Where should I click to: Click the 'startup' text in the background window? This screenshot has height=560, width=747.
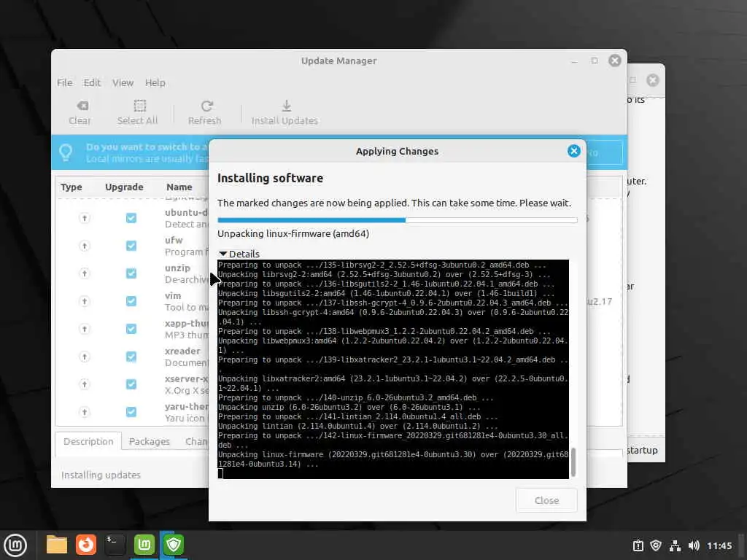642,451
